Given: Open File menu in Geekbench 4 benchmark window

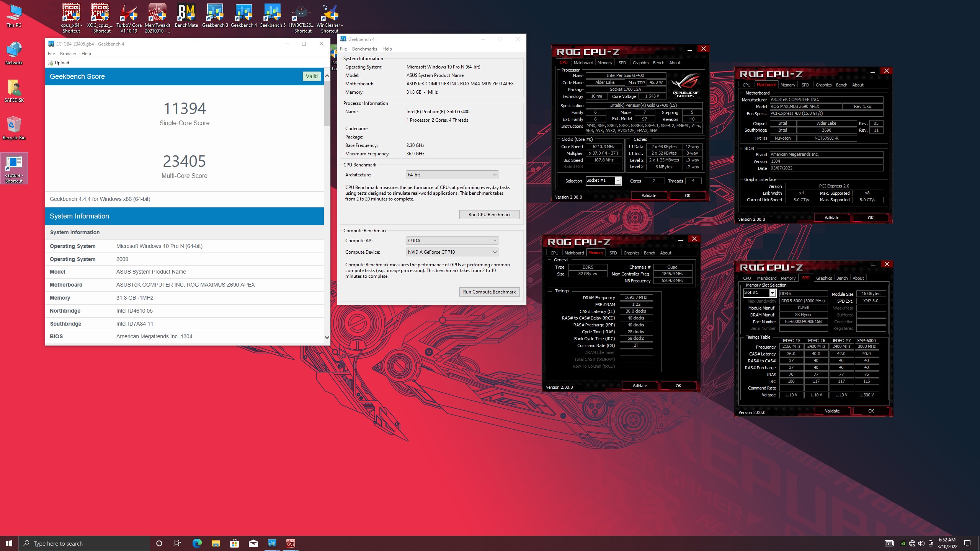Looking at the screenshot, I should 343,49.
